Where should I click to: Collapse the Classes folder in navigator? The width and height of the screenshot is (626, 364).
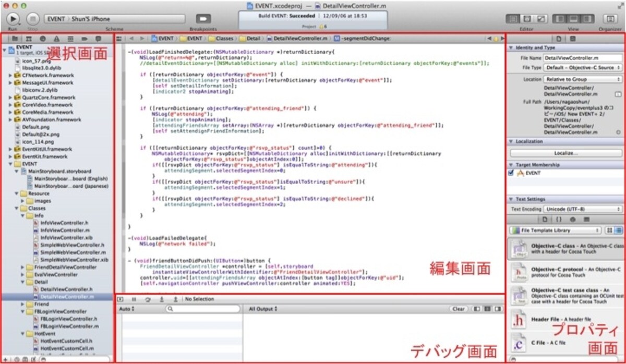(x=17, y=208)
